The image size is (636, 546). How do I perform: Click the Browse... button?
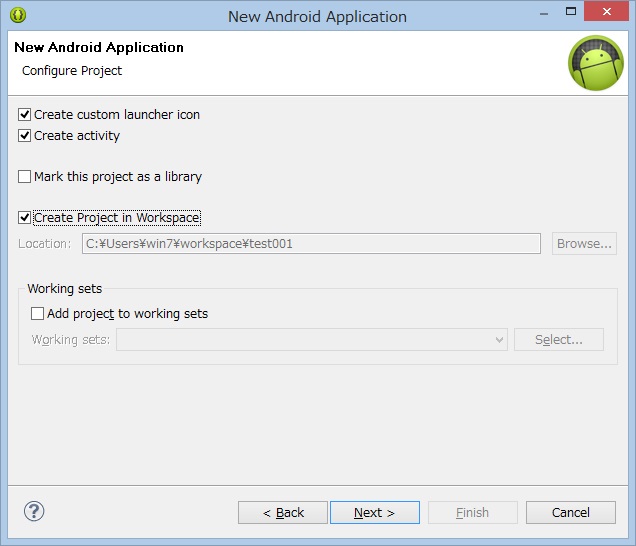(x=584, y=243)
